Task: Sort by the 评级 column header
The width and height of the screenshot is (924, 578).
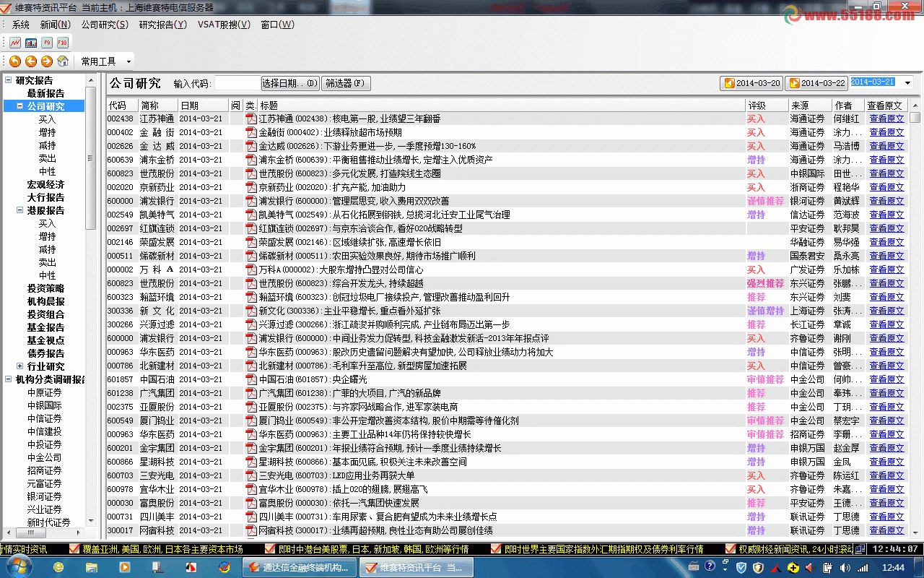Action: [x=767, y=105]
